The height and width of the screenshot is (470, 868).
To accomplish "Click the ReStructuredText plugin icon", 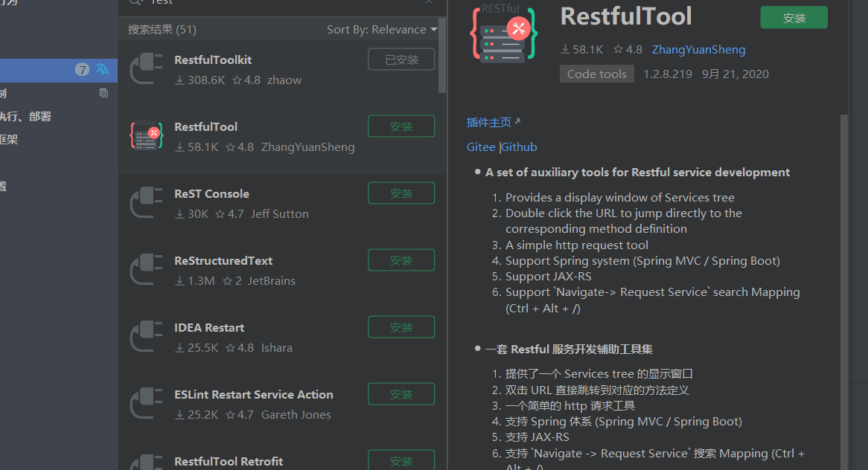I will tap(146, 269).
